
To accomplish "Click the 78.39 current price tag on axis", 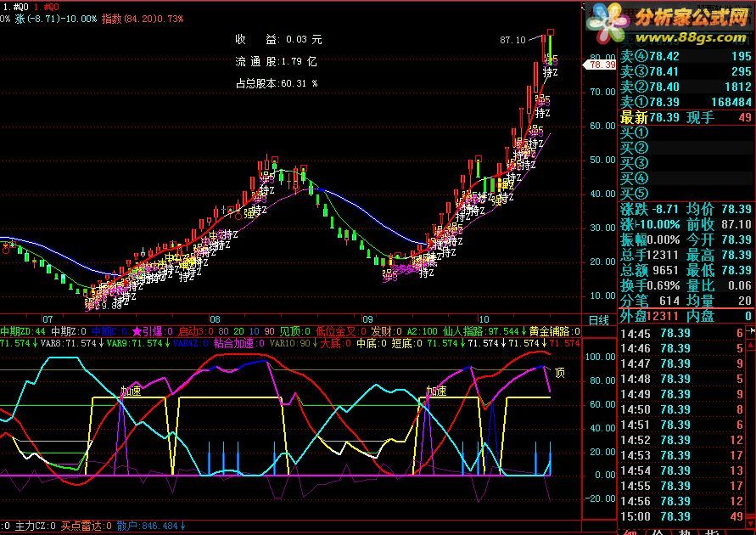I will click(x=600, y=65).
